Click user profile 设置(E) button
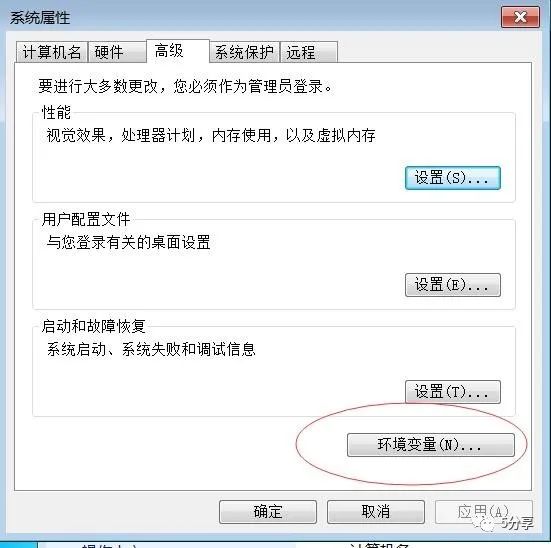 coord(453,285)
